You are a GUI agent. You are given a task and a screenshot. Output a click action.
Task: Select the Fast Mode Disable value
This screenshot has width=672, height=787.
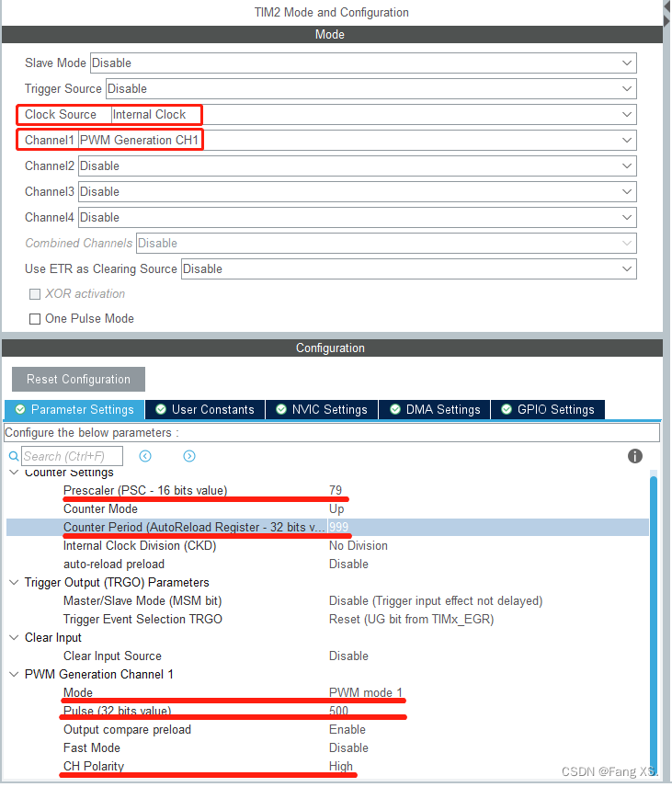point(348,747)
